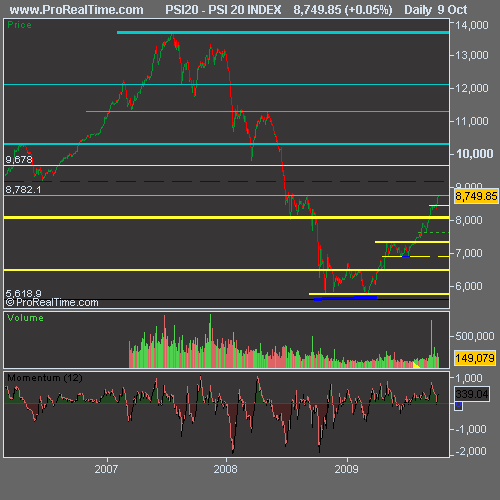Click the © ProRealTime.com watermark text
The image size is (500, 500).
[52, 302]
